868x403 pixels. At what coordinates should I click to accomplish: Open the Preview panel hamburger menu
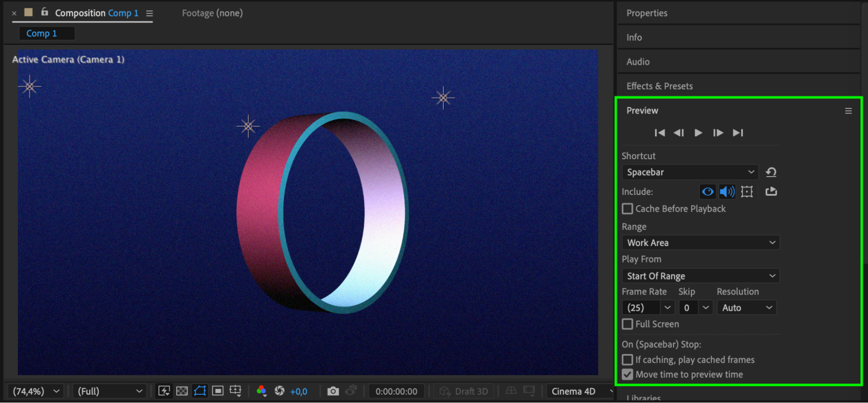coord(848,111)
